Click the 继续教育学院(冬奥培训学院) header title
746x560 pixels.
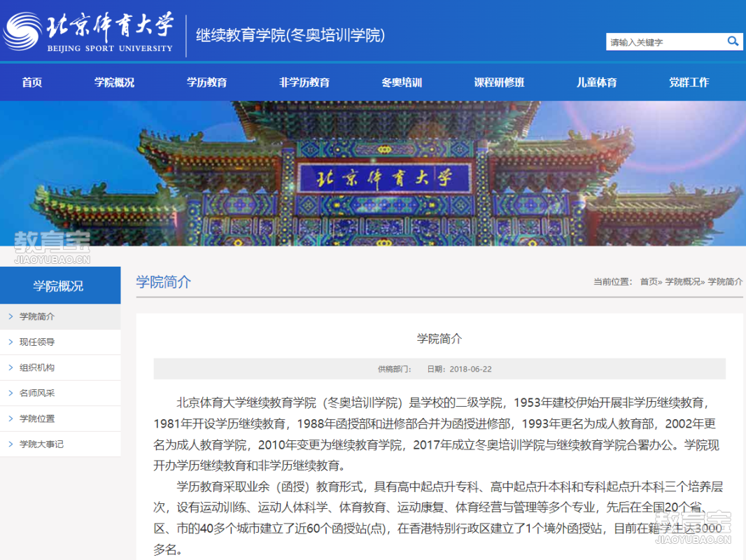coord(290,35)
